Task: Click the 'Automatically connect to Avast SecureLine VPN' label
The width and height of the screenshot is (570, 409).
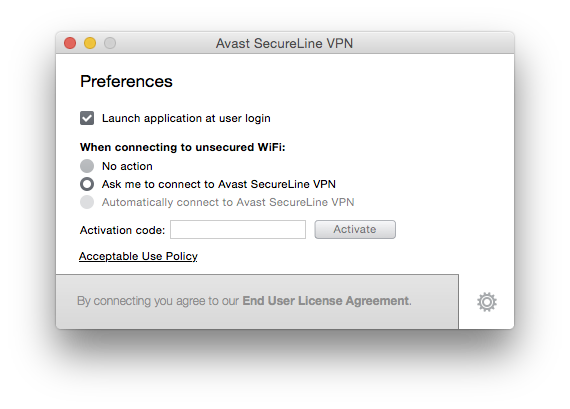Action: (x=228, y=202)
